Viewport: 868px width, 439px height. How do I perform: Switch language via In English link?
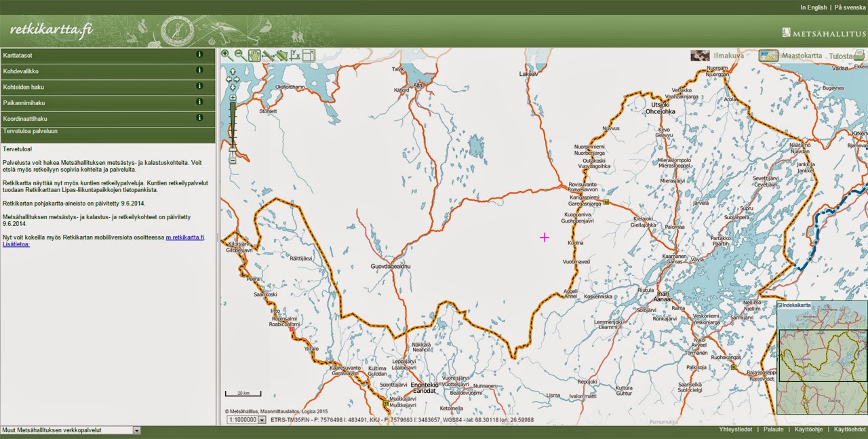813,7
